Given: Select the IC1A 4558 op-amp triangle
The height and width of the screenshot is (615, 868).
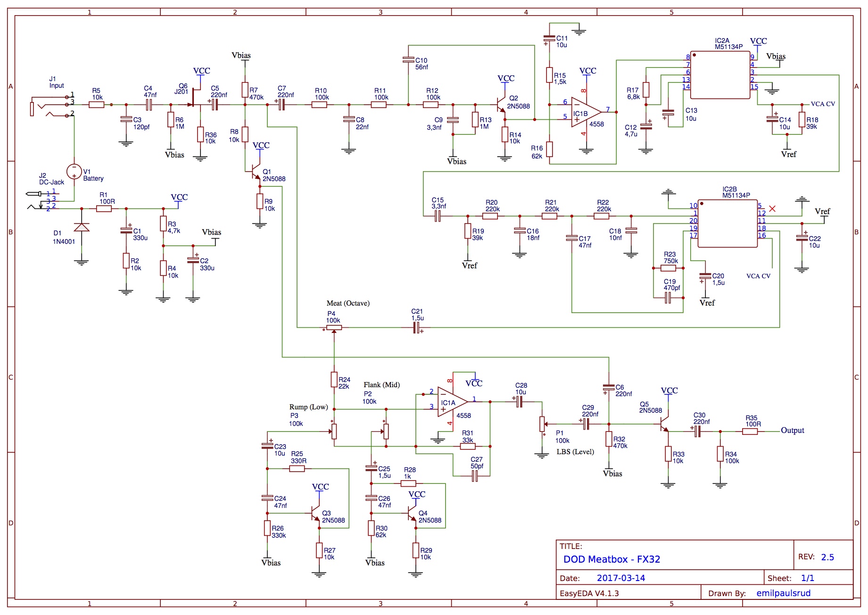Looking at the screenshot, I should pos(452,402).
